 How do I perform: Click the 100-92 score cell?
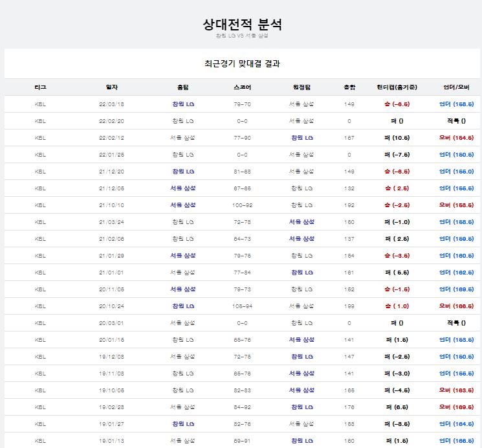[x=242, y=205]
